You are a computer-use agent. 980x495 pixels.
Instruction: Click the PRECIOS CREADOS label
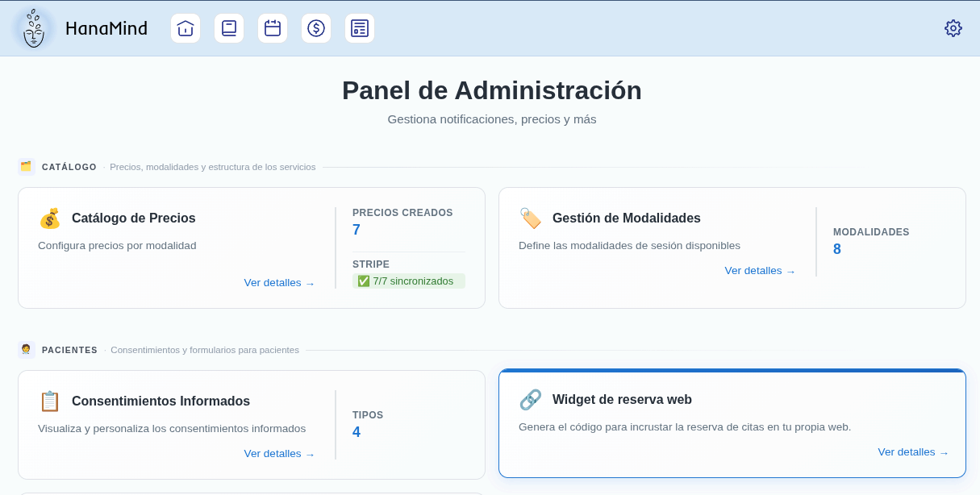click(402, 213)
